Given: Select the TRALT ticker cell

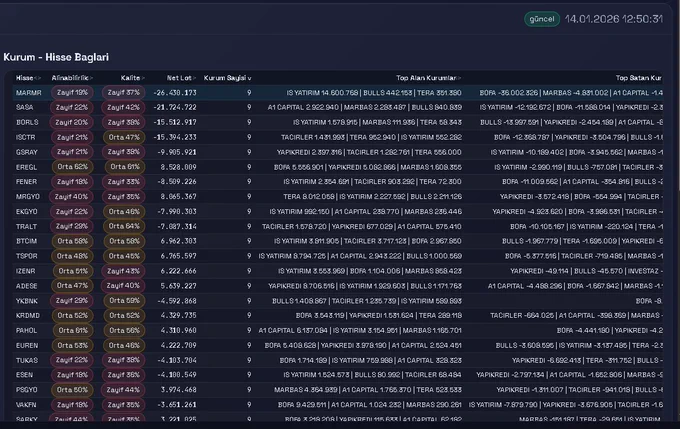Looking at the screenshot, I should [26, 226].
